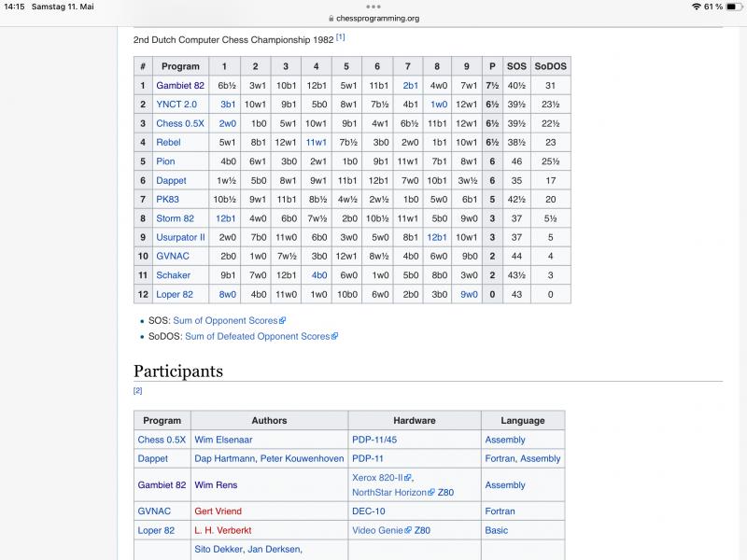Click the Storm 82 link

tap(175, 218)
